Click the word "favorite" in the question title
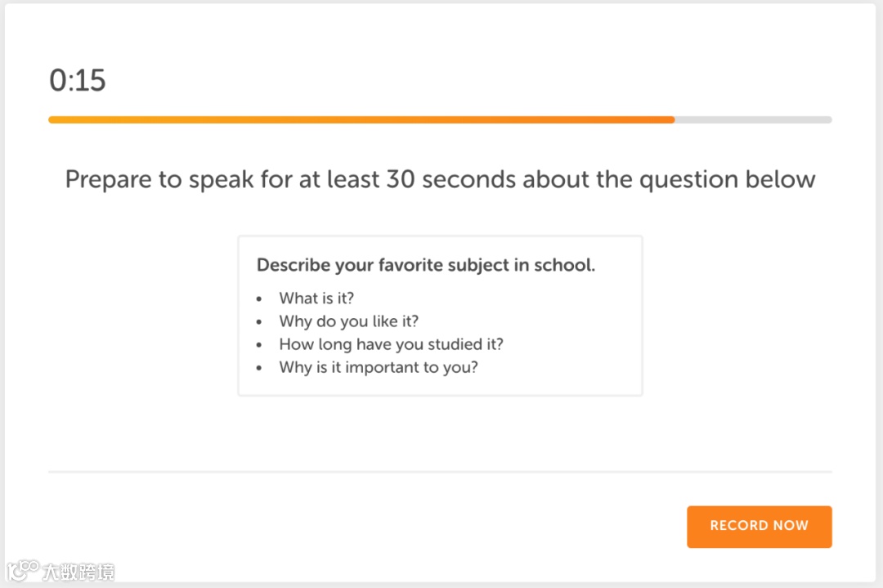Image resolution: width=883 pixels, height=588 pixels. tap(413, 265)
